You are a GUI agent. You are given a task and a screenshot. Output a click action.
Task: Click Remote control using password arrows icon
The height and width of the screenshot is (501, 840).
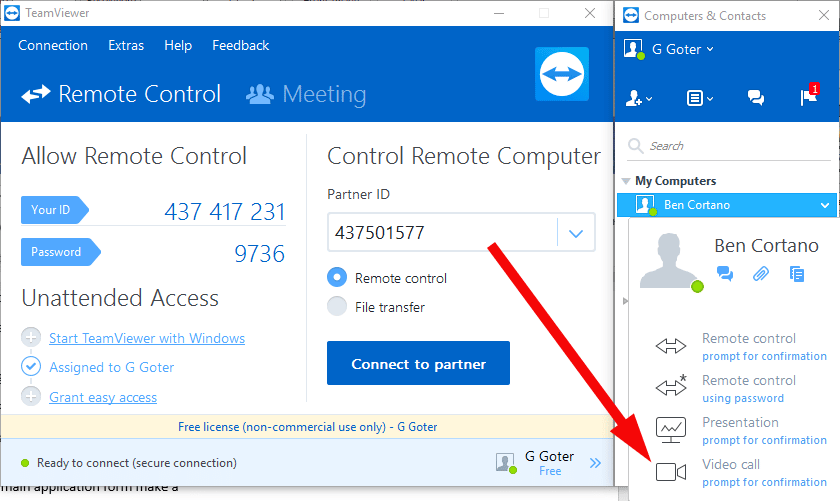[x=671, y=386]
